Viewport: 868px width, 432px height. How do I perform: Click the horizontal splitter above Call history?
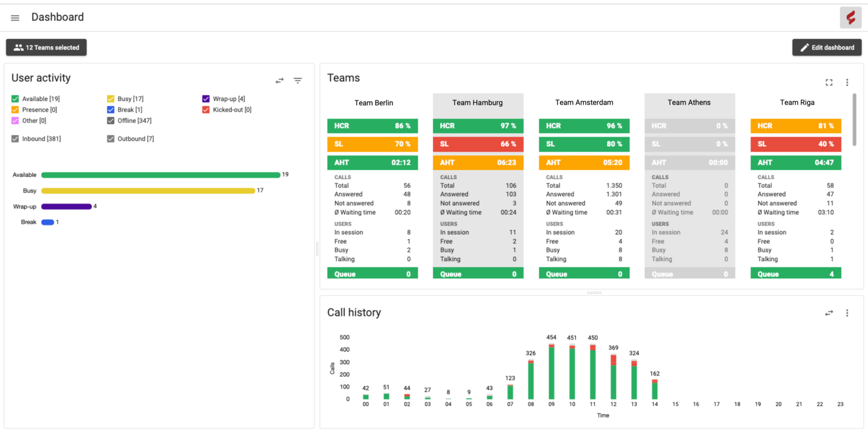tap(594, 293)
